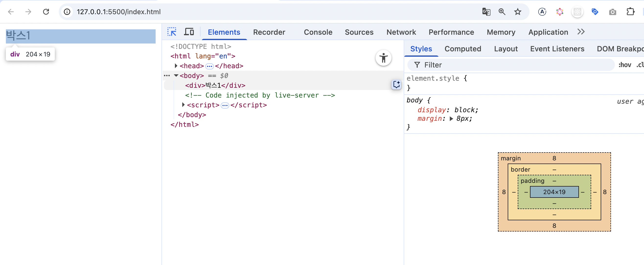Click the highlighted 박스1 div on the page
This screenshot has height=265, width=644.
point(80,36)
